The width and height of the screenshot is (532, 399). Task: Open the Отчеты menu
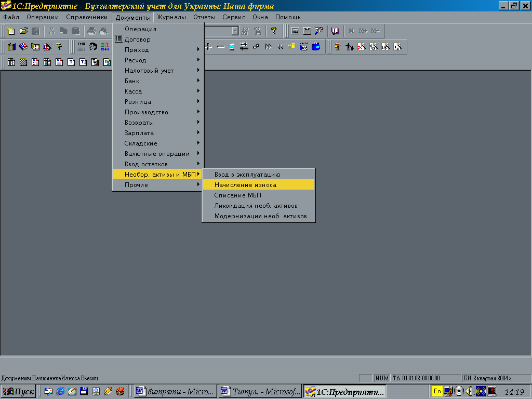click(205, 17)
